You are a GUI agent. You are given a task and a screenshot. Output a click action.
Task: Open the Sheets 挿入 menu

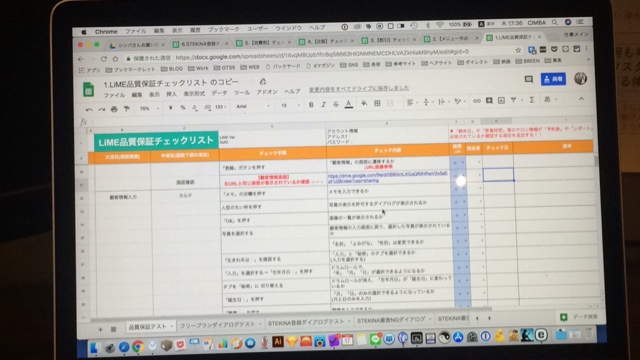tap(171, 94)
